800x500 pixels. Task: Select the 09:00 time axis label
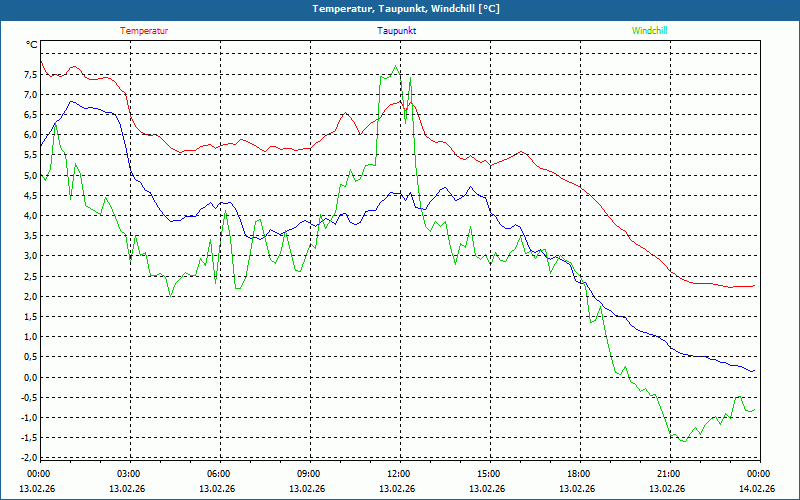click(x=309, y=473)
